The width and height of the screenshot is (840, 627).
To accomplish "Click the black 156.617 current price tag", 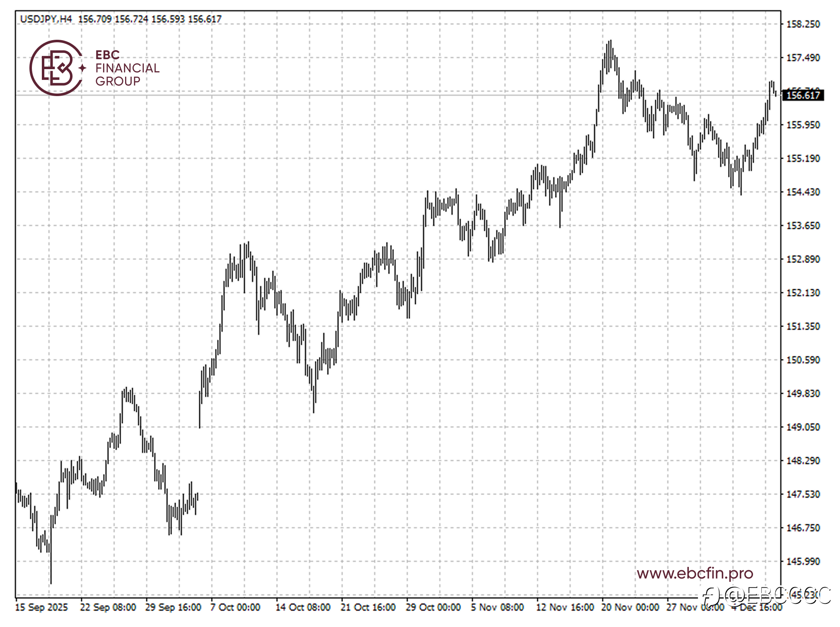I will coord(803,95).
